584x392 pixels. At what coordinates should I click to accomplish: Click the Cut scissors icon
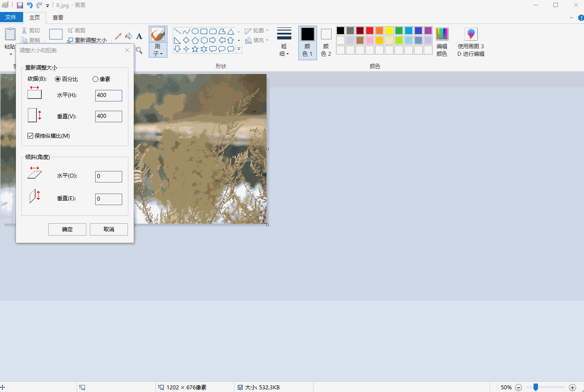point(24,31)
